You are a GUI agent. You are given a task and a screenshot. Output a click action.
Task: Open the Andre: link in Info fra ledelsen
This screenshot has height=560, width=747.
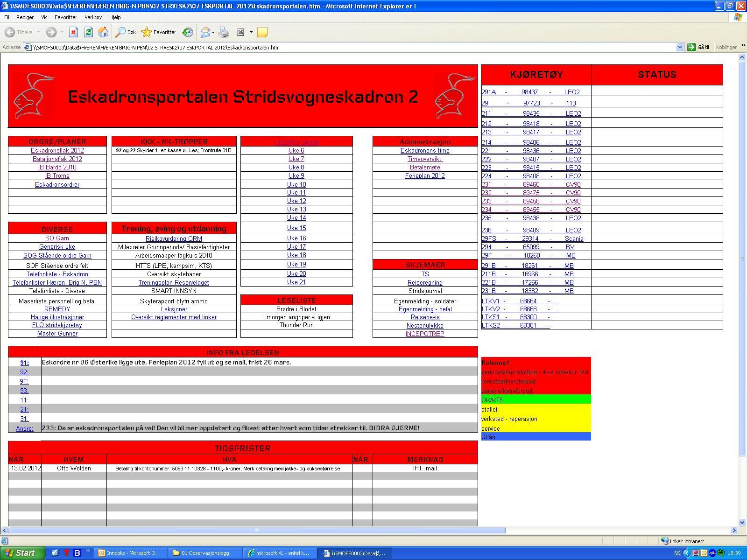pyautogui.click(x=24, y=428)
